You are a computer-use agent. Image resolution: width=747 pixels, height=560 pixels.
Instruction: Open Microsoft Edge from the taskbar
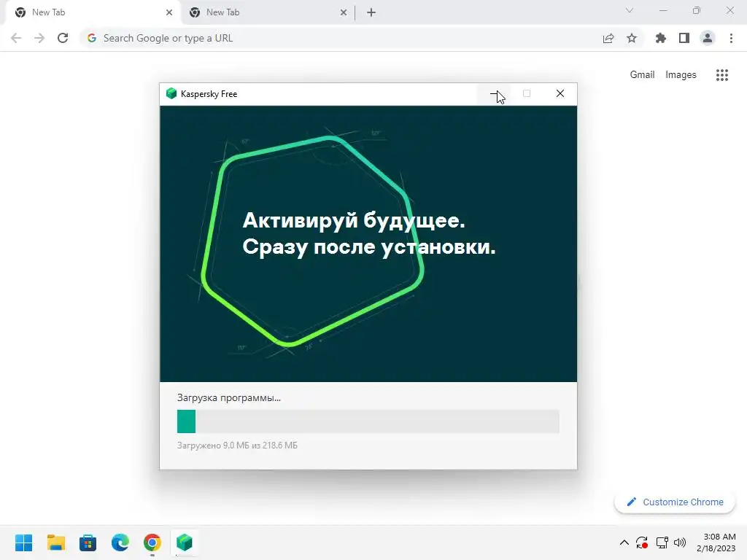click(x=120, y=542)
